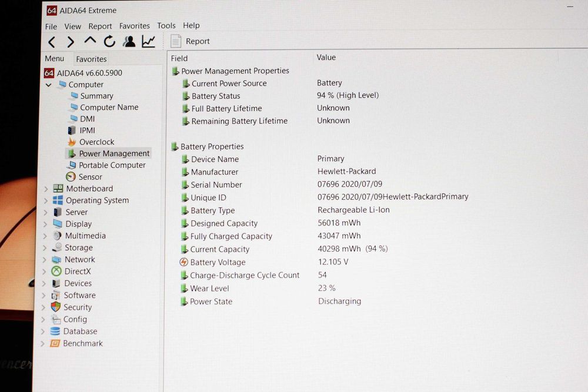Click the up-level arrow toolbar icon
588x392 pixels.
tap(90, 40)
